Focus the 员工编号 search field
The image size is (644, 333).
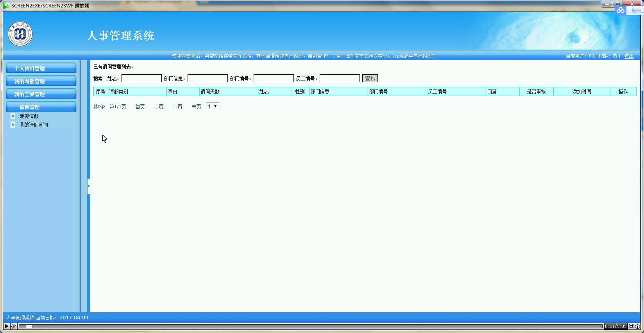340,78
